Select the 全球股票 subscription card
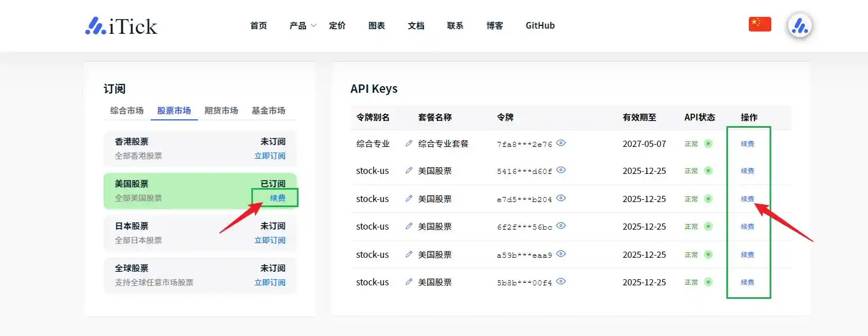Image resolution: width=868 pixels, height=336 pixels. (200, 275)
